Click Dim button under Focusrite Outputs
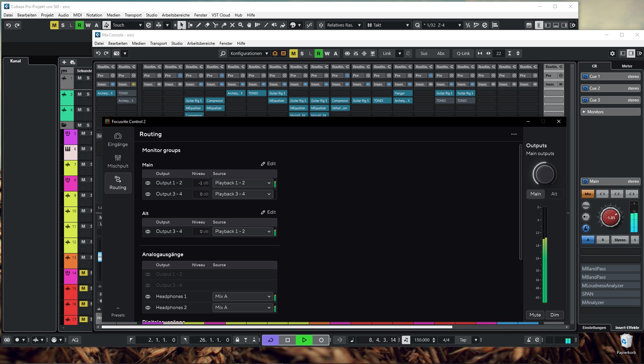Screen dimensions: 644x364 (554, 315)
